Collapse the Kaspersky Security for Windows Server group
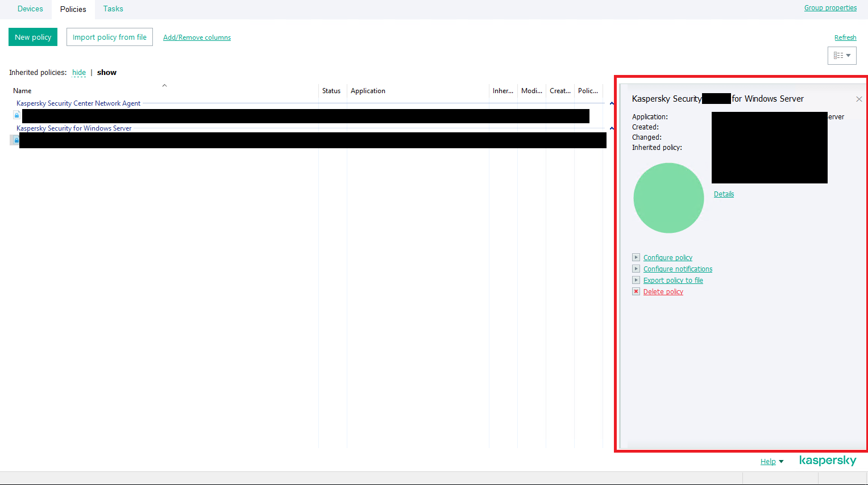Viewport: 868px width, 485px height. [612, 128]
